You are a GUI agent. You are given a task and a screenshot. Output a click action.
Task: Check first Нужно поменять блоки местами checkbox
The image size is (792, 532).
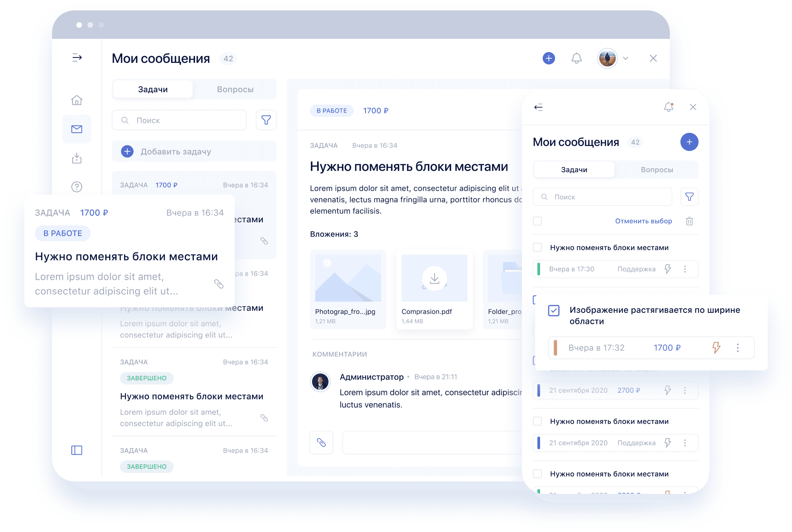pos(537,247)
